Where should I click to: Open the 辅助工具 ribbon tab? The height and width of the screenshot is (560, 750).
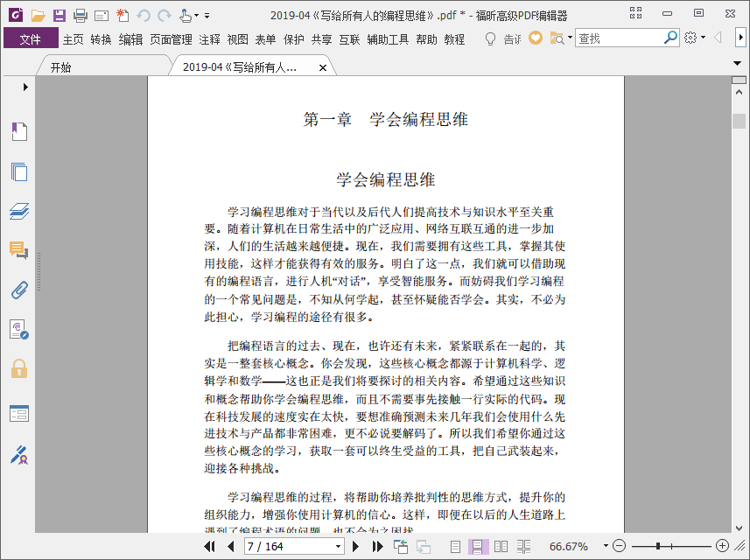click(388, 39)
